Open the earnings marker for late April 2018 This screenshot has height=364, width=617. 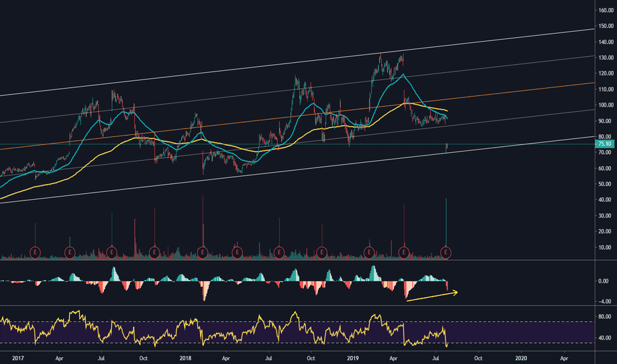click(237, 252)
